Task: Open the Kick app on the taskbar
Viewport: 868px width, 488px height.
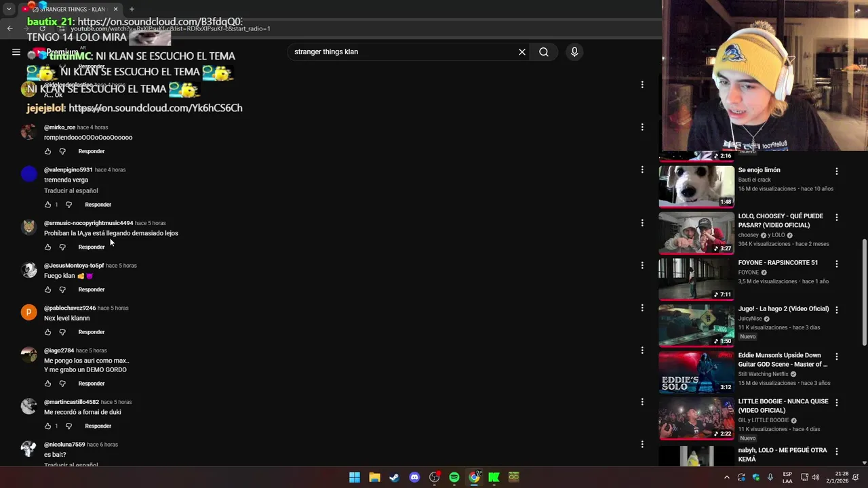Action: tap(494, 477)
